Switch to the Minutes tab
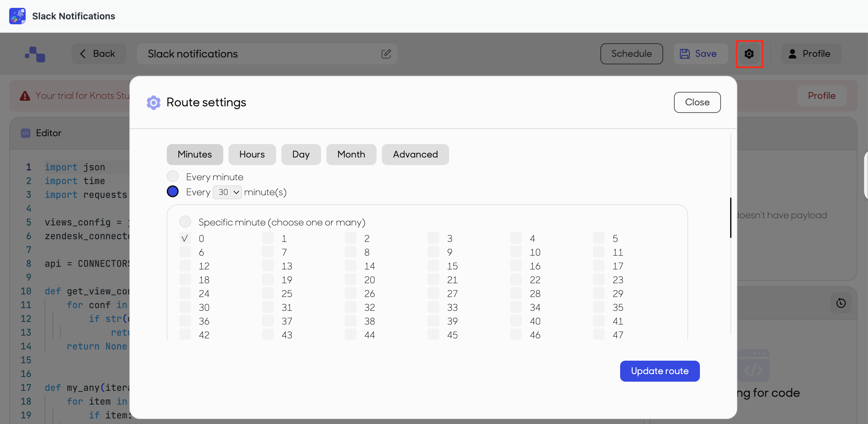Viewport: 868px width, 424px height. coord(195,155)
